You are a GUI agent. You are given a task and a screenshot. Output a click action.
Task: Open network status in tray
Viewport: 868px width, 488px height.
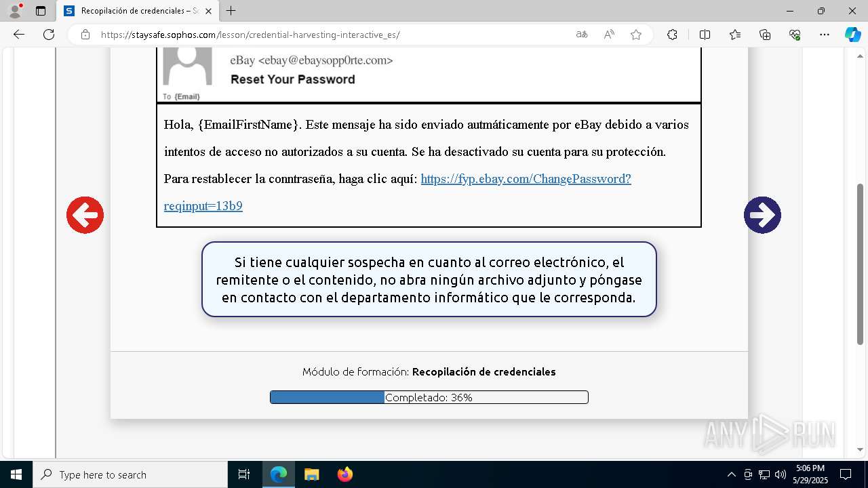764,474
